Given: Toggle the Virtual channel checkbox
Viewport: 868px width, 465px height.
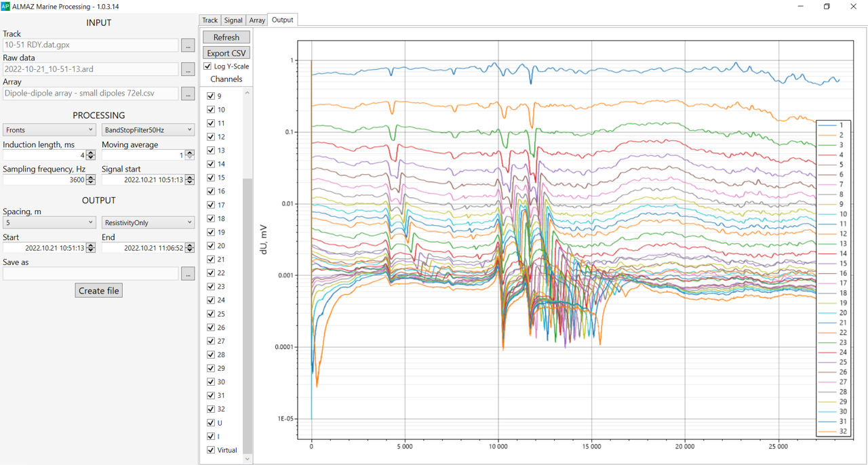Looking at the screenshot, I should coord(211,450).
